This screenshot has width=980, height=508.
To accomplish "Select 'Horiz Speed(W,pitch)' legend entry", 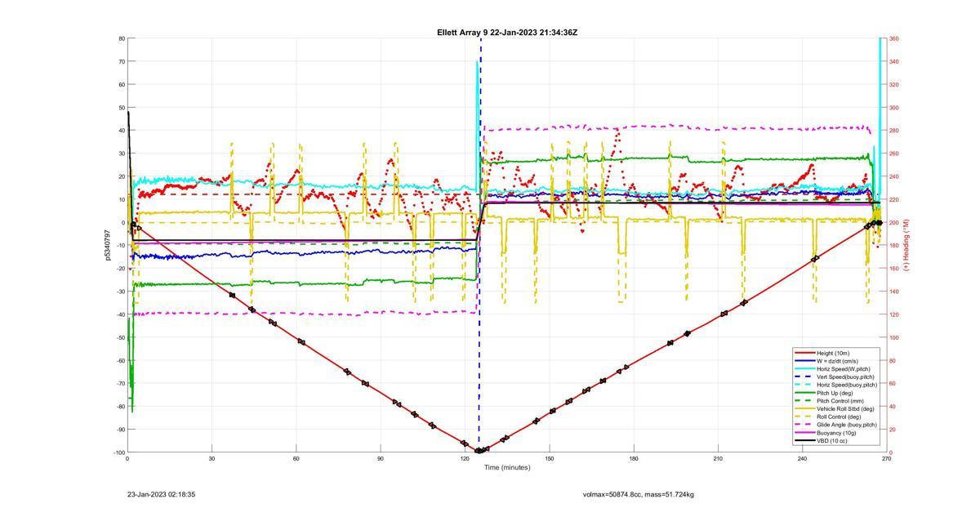I will click(844, 369).
